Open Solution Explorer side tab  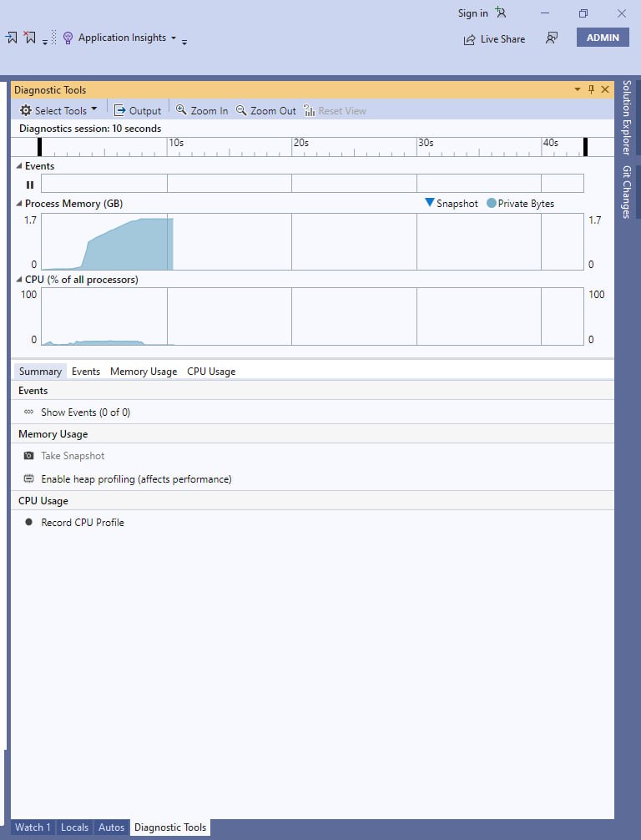(627, 118)
